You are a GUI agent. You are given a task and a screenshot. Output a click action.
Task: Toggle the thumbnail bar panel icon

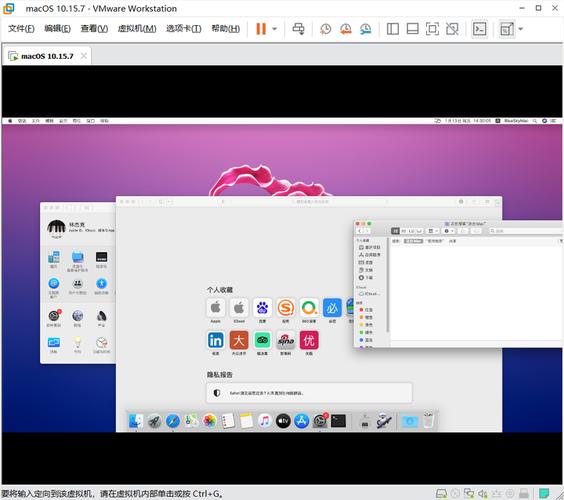point(412,29)
